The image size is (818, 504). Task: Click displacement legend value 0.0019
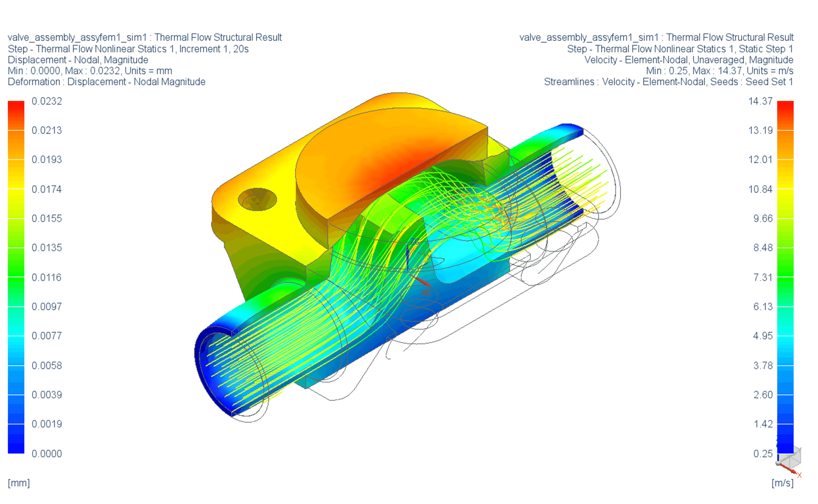pos(47,424)
